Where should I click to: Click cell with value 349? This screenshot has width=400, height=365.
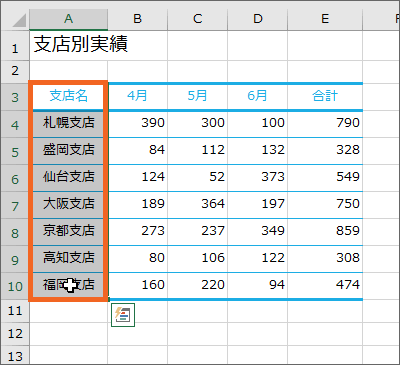258,232
